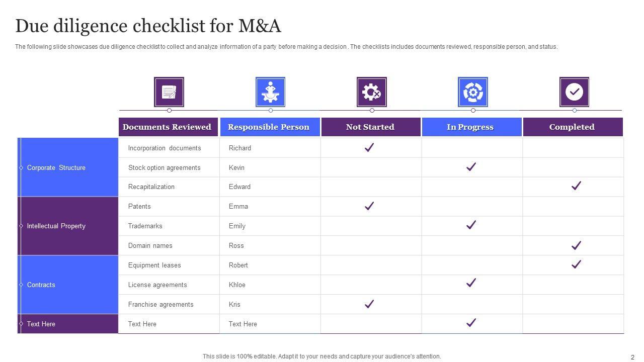The width and height of the screenshot is (644, 362).
Task: Click the documents reviewed notepad icon
Action: click(169, 92)
